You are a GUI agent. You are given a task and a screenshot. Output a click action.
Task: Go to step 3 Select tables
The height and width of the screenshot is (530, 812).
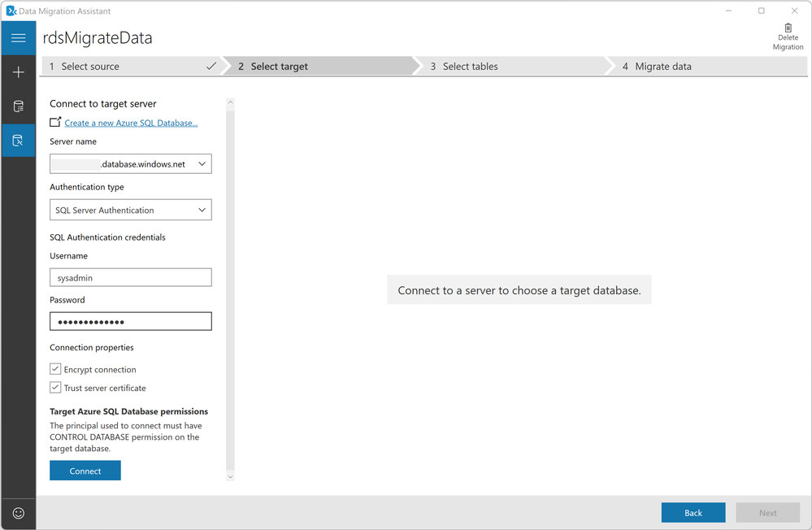[511, 67]
